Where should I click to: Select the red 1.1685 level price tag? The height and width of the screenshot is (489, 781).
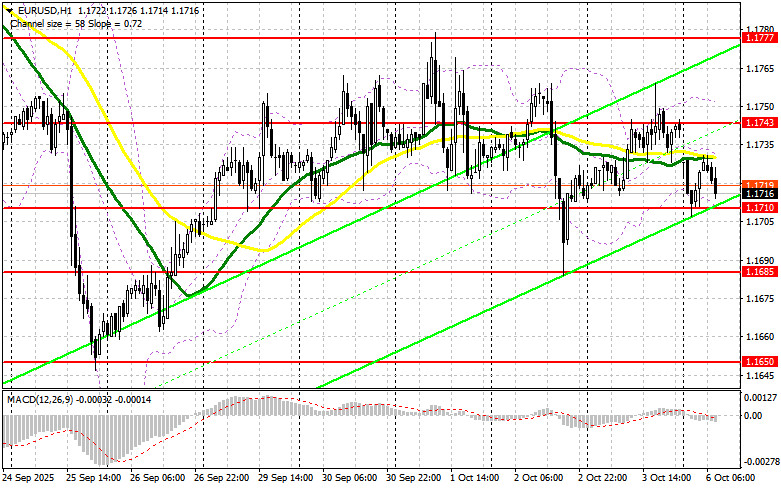pyautogui.click(x=759, y=271)
